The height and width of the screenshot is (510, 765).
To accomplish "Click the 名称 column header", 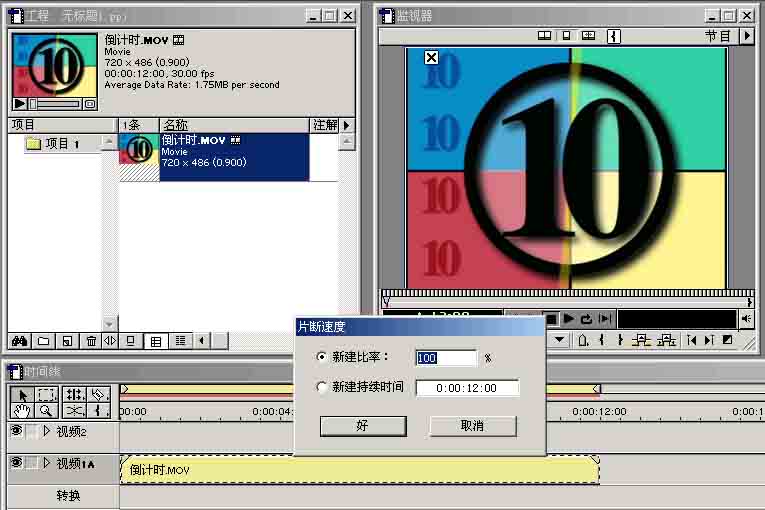I will [x=234, y=125].
